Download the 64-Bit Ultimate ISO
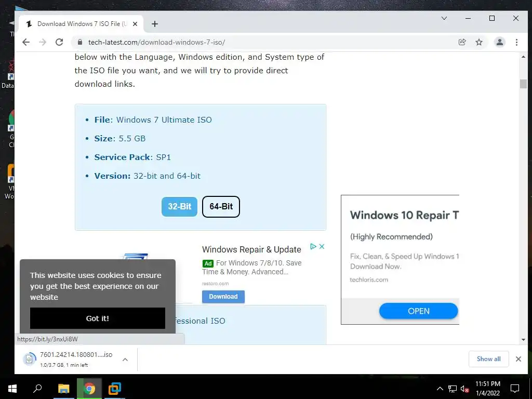This screenshot has height=399, width=532. [x=221, y=206]
